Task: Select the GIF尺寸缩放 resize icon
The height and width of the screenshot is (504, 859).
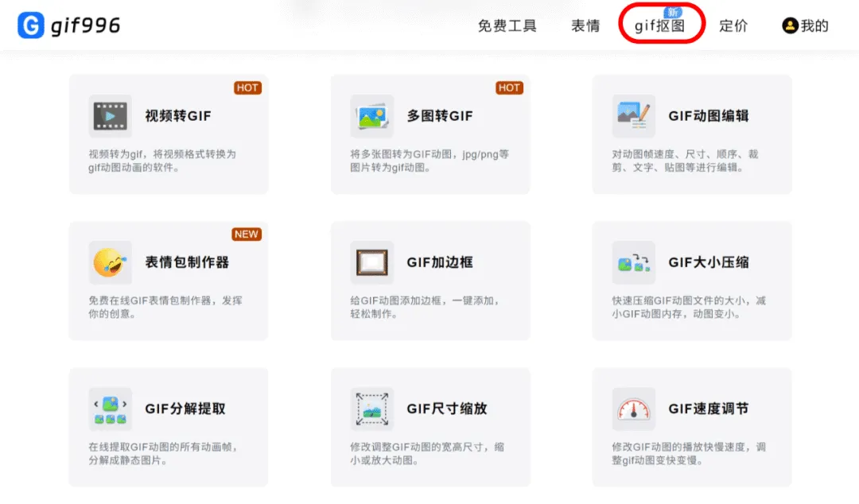Action: tap(371, 407)
